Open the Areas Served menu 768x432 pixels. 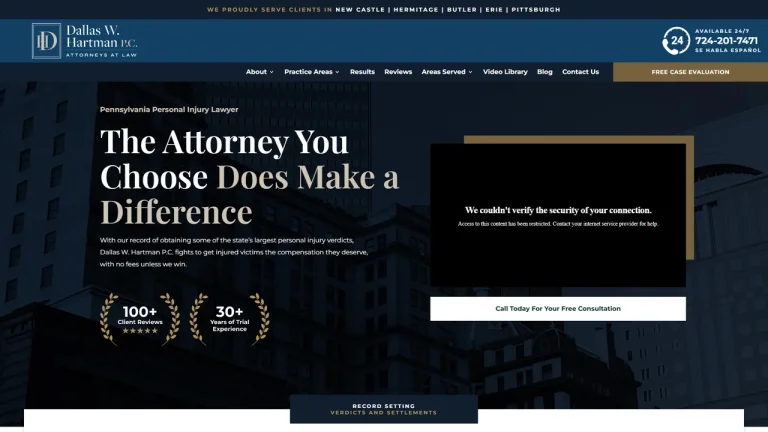(x=443, y=72)
